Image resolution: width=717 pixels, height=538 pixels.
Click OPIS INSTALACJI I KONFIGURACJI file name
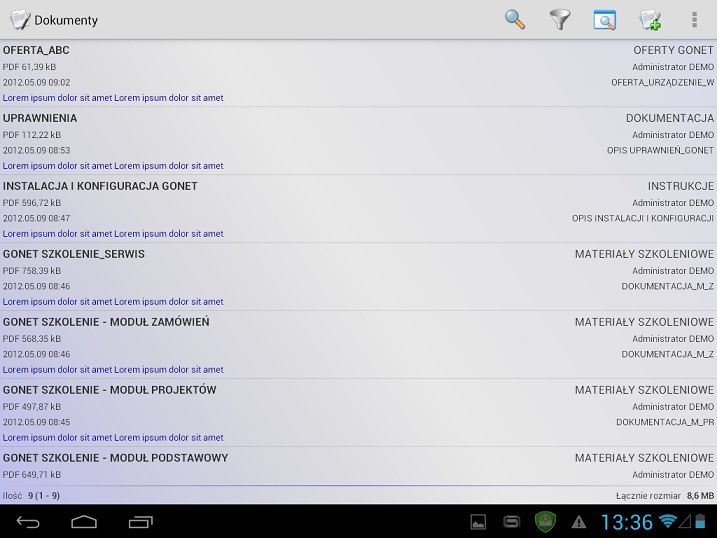pos(643,218)
